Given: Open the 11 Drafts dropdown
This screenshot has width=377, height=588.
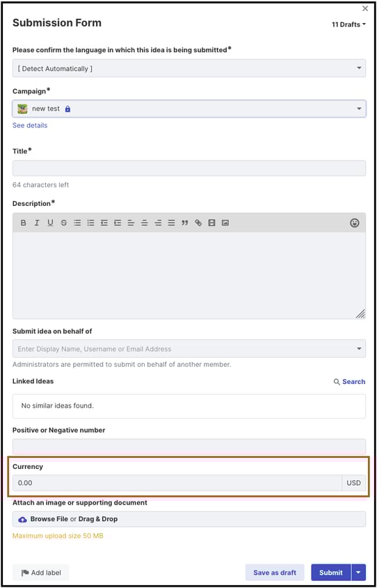Looking at the screenshot, I should pos(348,24).
